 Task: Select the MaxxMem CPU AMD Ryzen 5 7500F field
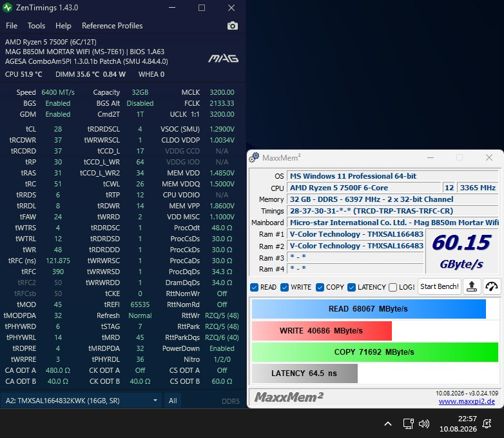point(364,188)
